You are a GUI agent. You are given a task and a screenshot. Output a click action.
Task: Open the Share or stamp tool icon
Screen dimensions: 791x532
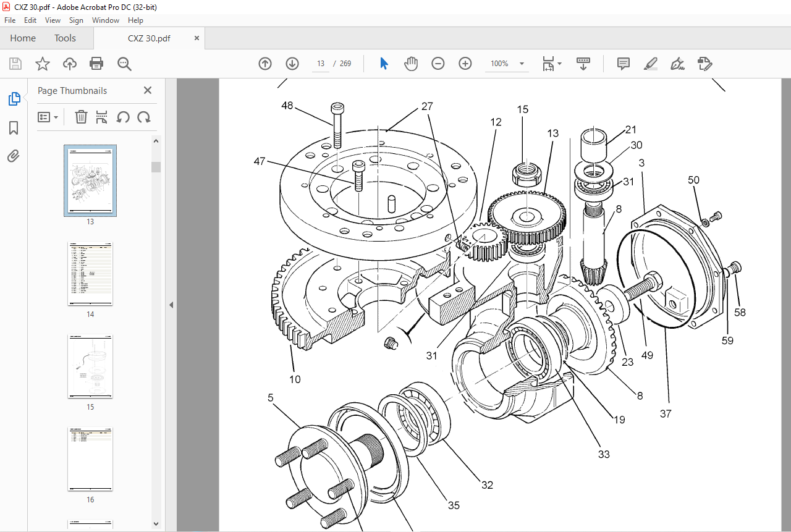click(704, 64)
